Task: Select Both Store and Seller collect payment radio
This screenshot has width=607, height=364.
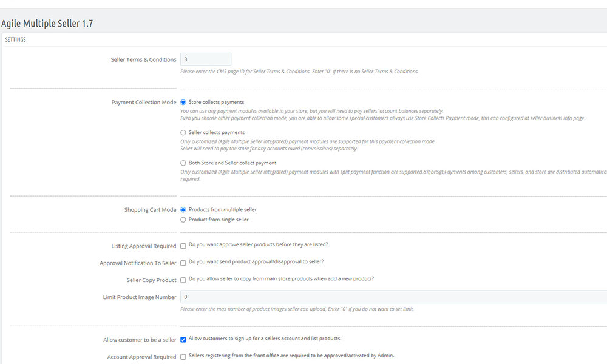Action: 183,163
